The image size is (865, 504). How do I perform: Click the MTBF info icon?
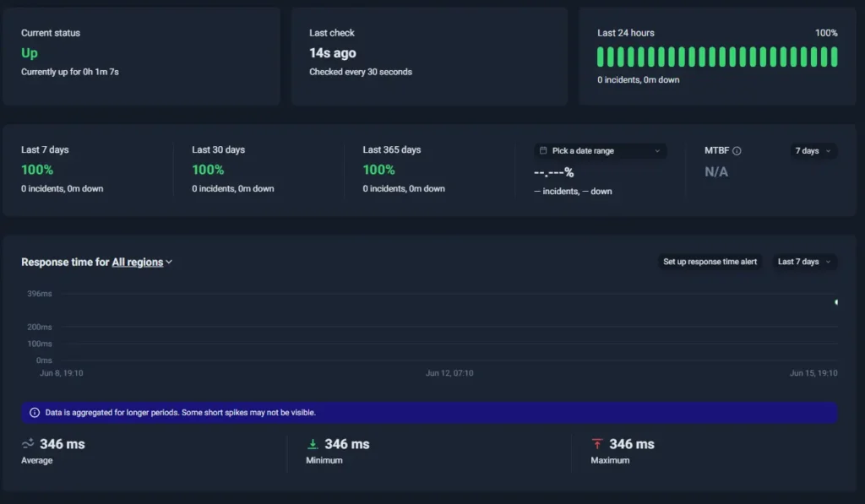point(737,150)
